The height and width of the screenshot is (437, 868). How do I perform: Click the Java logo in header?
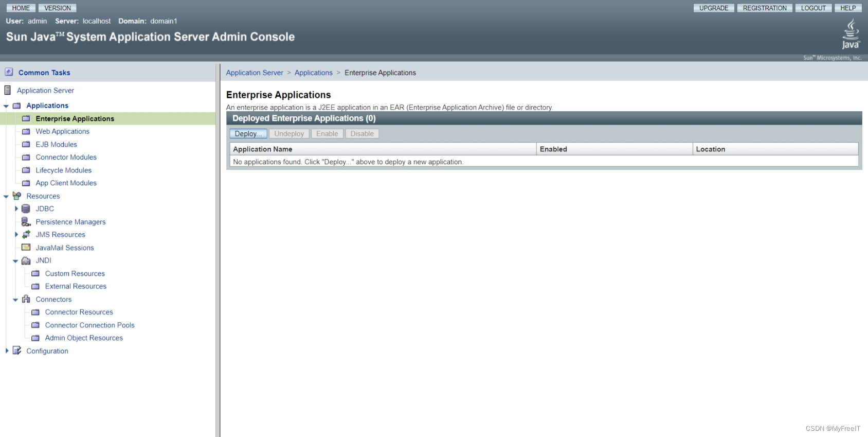click(851, 34)
